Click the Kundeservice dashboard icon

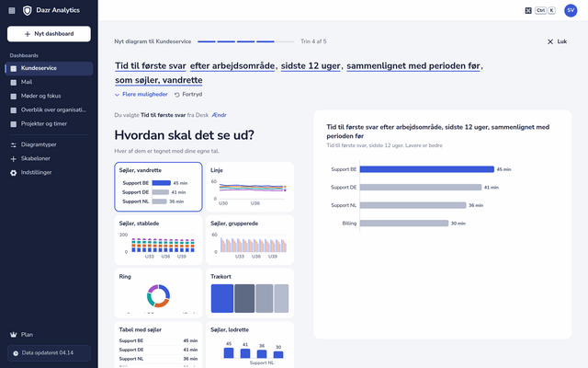[x=14, y=68]
